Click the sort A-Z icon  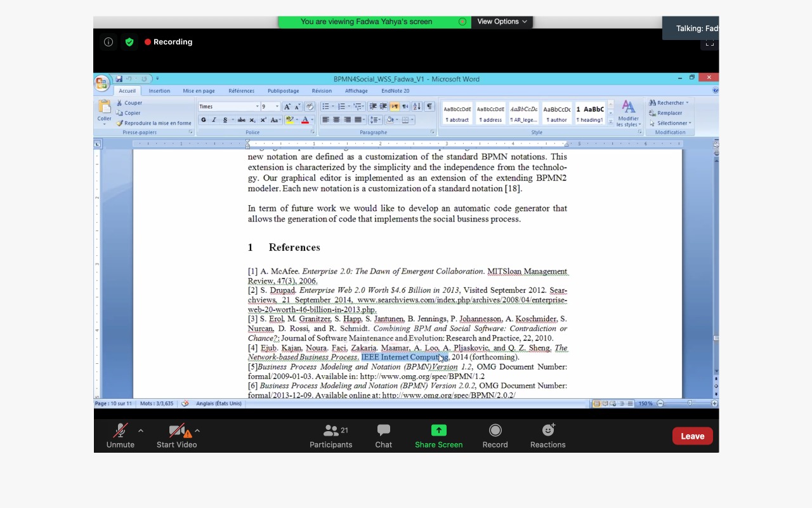[417, 106]
